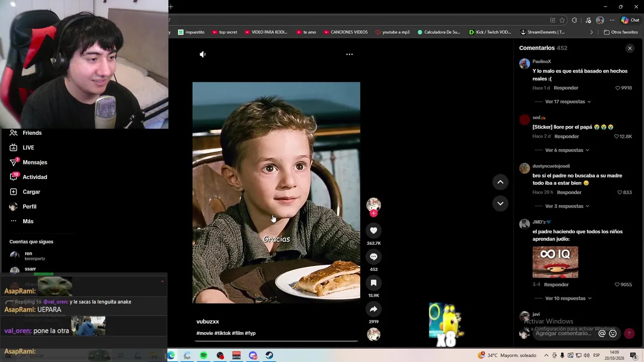Viewport: 644px width, 362px height.
Task: Open the youtube a mp3 bookmark
Action: tap(392, 32)
